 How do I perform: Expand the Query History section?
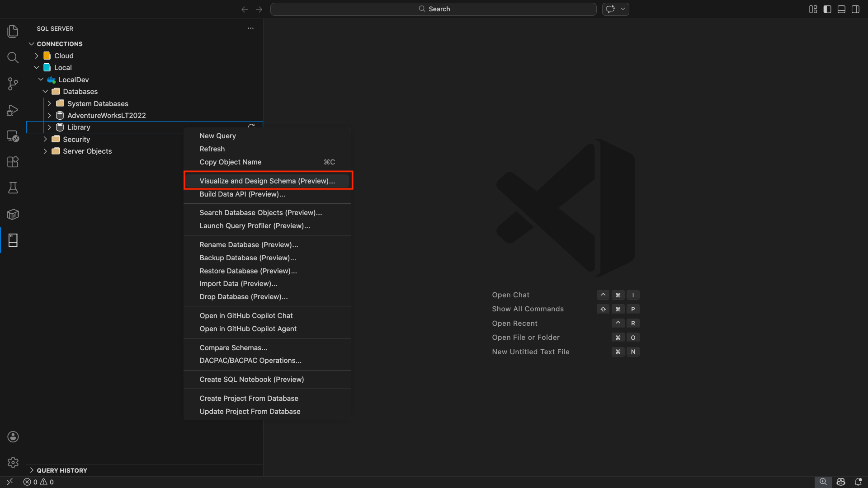point(62,470)
